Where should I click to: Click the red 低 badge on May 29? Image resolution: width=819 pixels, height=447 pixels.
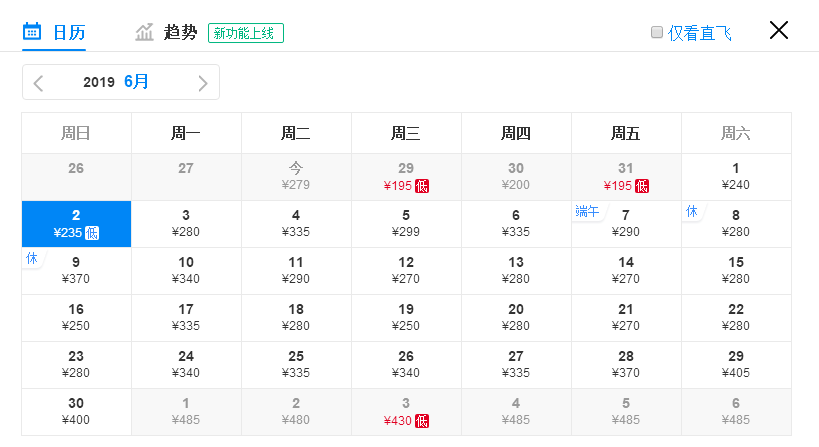[x=422, y=186]
